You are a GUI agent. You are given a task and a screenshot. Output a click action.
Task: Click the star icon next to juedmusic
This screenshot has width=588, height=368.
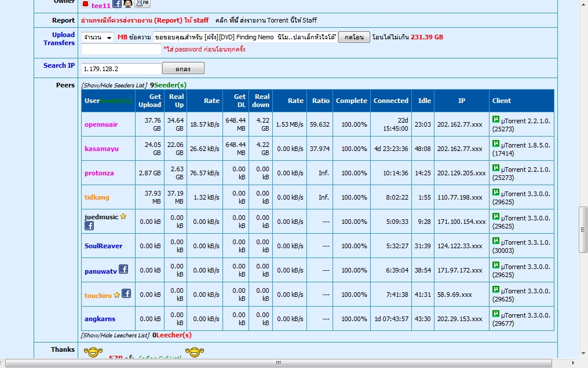click(123, 216)
